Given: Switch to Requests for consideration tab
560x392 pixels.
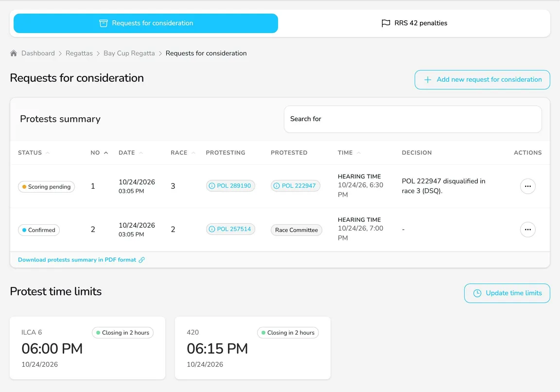Looking at the screenshot, I should click(146, 23).
